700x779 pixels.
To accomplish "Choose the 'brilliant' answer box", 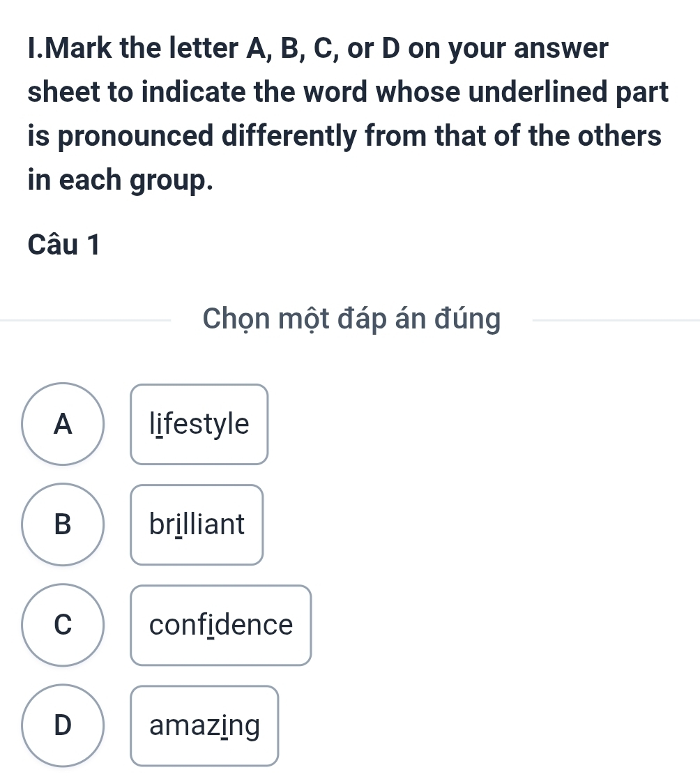I will 197,524.
